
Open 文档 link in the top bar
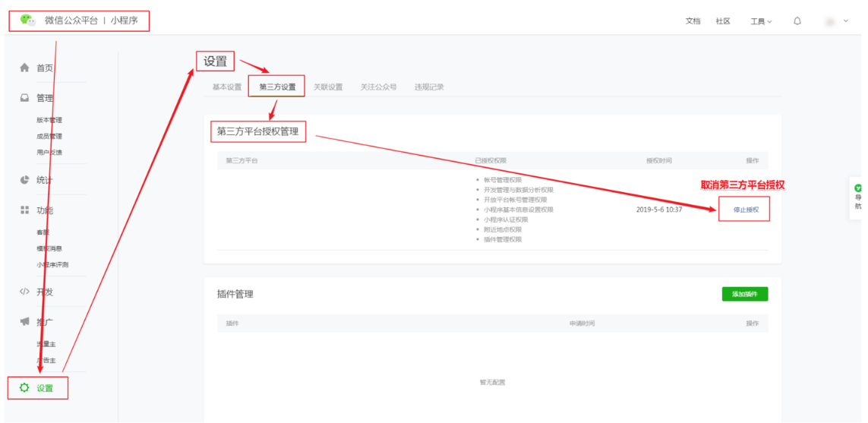[x=693, y=21]
